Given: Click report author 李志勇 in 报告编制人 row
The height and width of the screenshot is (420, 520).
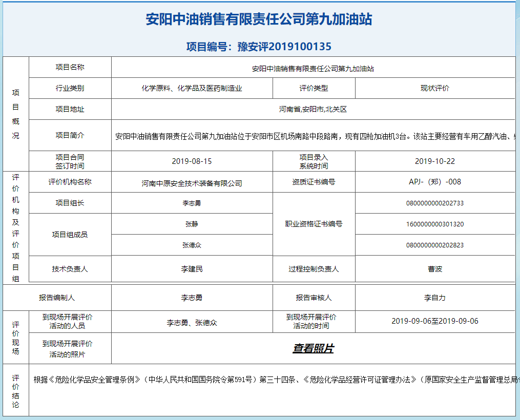Looking at the screenshot, I should click(192, 298).
